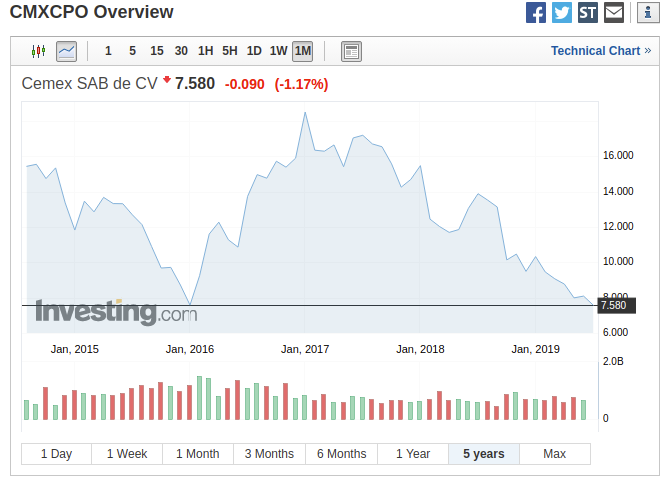Click the Jan, 2019 axis label
667x485 pixels.
pyautogui.click(x=536, y=349)
